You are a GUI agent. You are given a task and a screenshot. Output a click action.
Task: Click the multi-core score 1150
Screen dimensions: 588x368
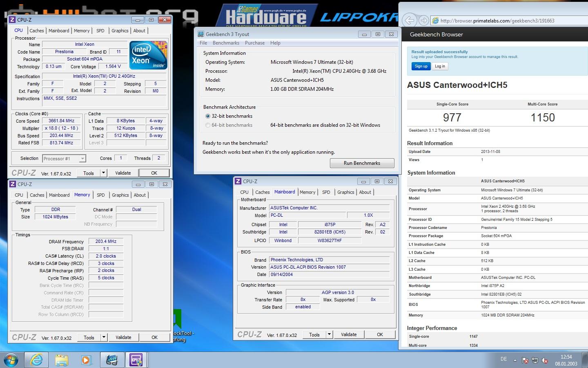[543, 117]
